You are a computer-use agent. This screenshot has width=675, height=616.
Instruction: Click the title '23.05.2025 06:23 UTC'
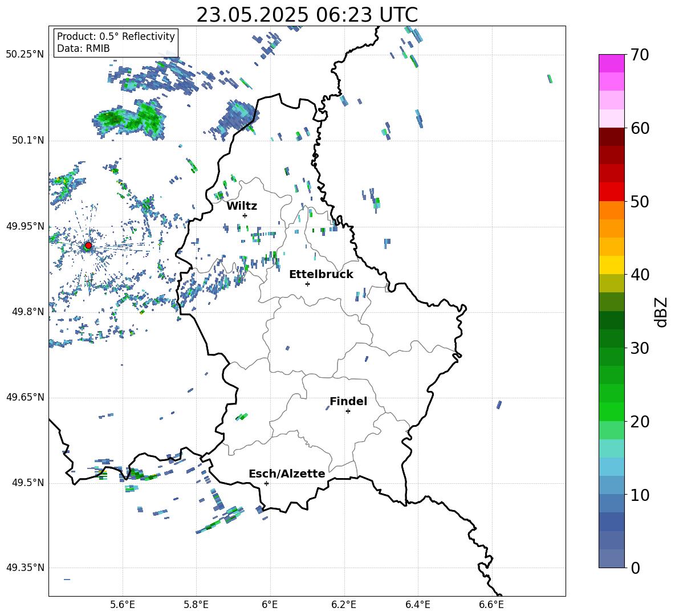307,15
